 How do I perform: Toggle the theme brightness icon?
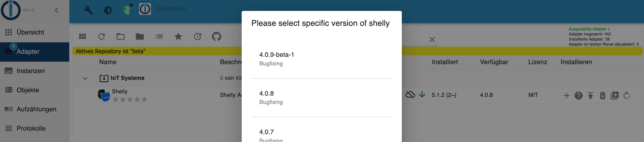[108, 10]
